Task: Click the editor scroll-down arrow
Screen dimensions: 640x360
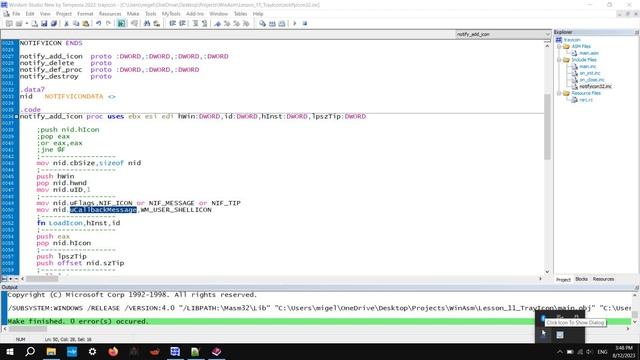Action: point(547,272)
